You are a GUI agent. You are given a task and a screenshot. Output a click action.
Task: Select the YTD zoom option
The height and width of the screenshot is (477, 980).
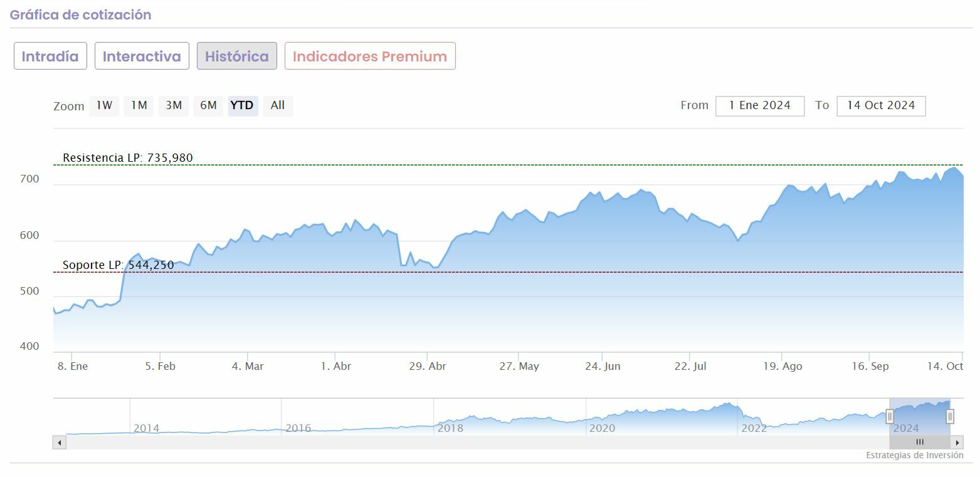(242, 105)
